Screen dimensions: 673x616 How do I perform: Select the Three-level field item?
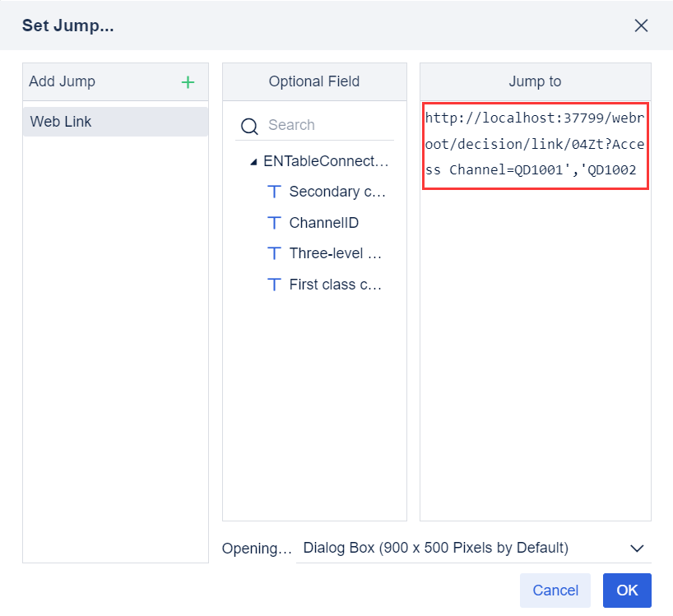click(333, 252)
